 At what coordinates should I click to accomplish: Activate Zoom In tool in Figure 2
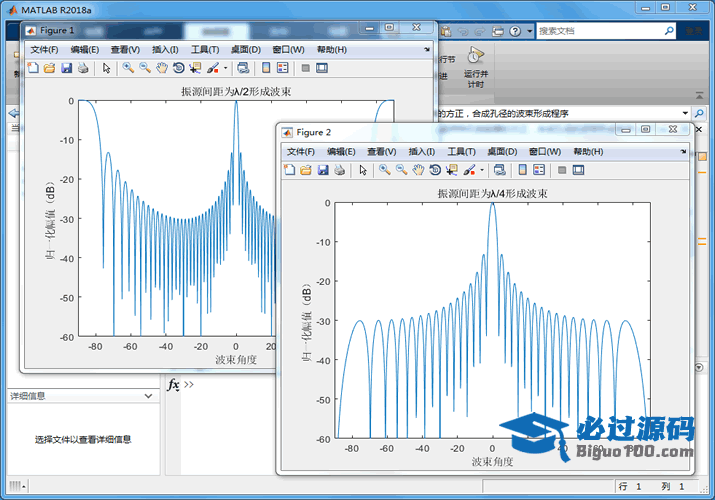(385, 170)
